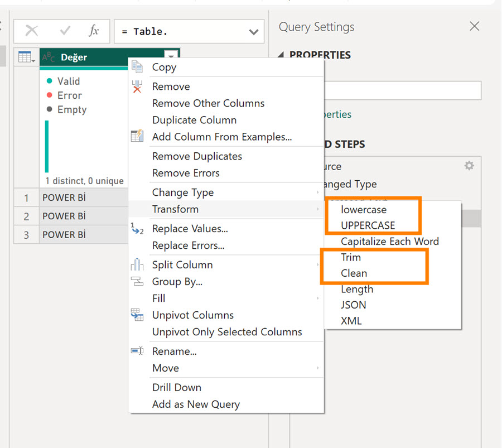Select Remove Duplicates menu entry
This screenshot has width=502, height=448.
(197, 156)
